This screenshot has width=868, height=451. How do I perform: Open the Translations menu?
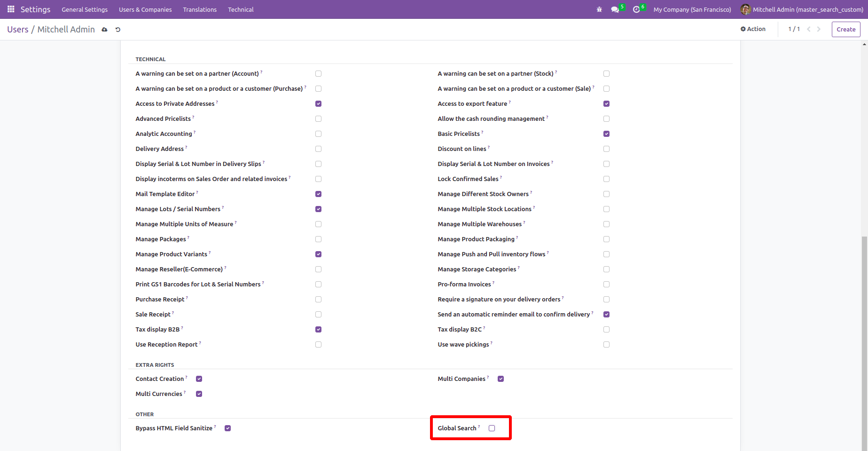pos(200,9)
